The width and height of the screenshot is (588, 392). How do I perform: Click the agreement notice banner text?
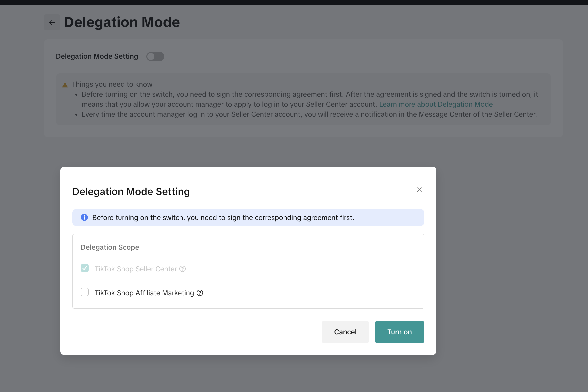tap(223, 218)
